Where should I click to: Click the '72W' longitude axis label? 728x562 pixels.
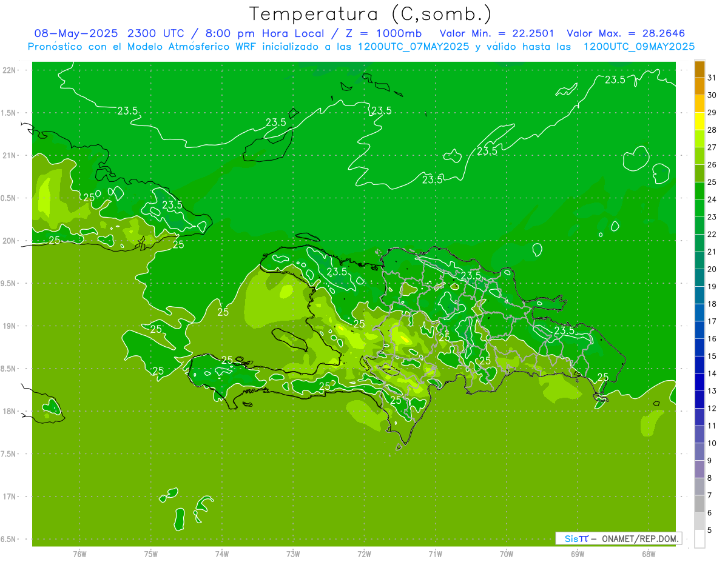pyautogui.click(x=364, y=554)
